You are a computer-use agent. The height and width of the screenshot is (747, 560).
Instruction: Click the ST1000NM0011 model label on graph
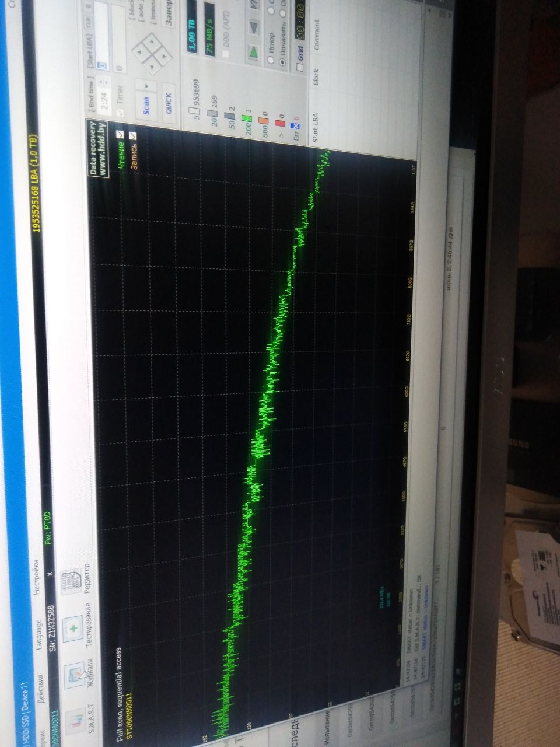[129, 717]
